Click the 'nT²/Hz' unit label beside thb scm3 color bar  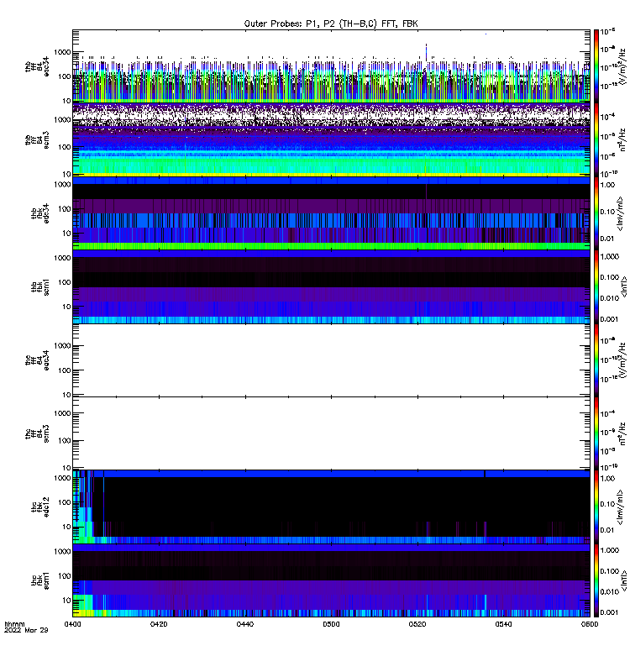pyautogui.click(x=623, y=139)
